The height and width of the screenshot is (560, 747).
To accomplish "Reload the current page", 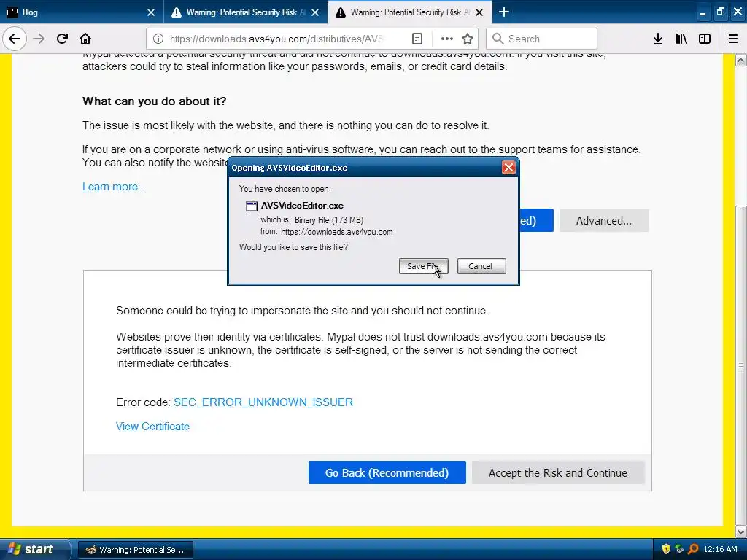I will tap(62, 39).
